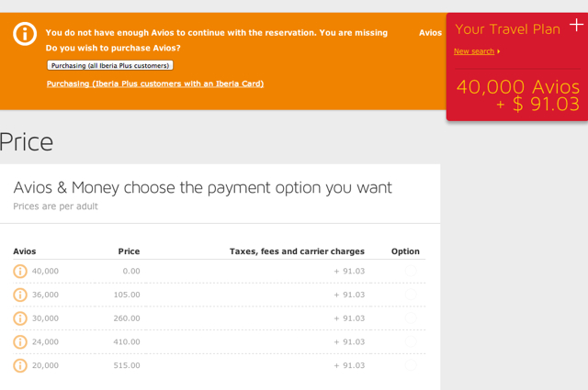Click the info icon beside 36,000 Avios
The width and height of the screenshot is (588, 390).
[20, 295]
